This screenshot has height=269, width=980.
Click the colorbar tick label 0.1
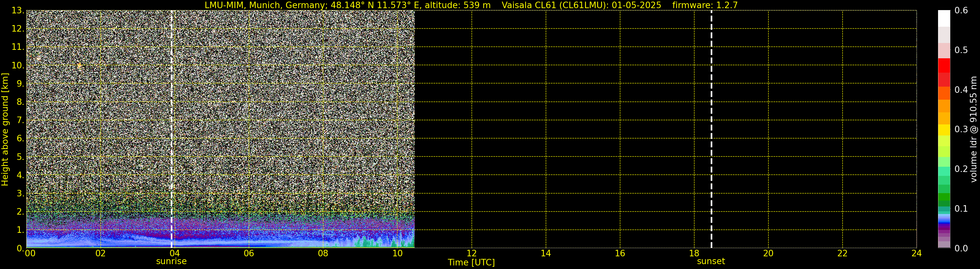click(961, 208)
